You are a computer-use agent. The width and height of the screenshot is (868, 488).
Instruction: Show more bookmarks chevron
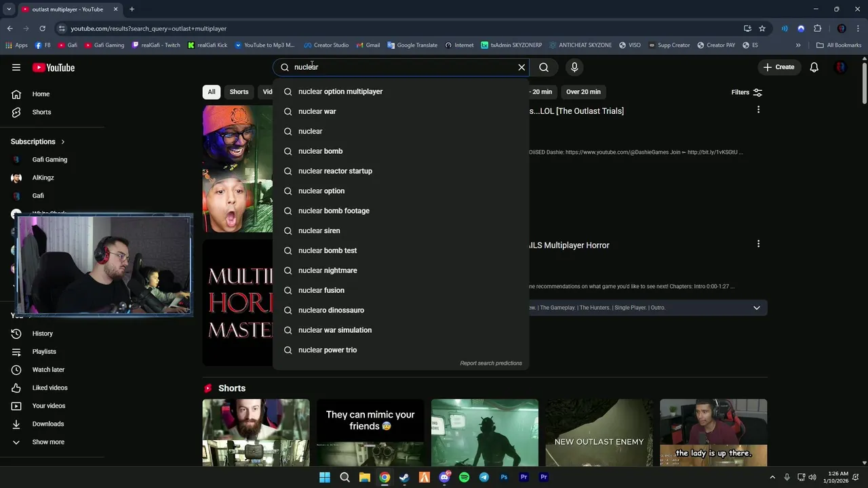798,45
